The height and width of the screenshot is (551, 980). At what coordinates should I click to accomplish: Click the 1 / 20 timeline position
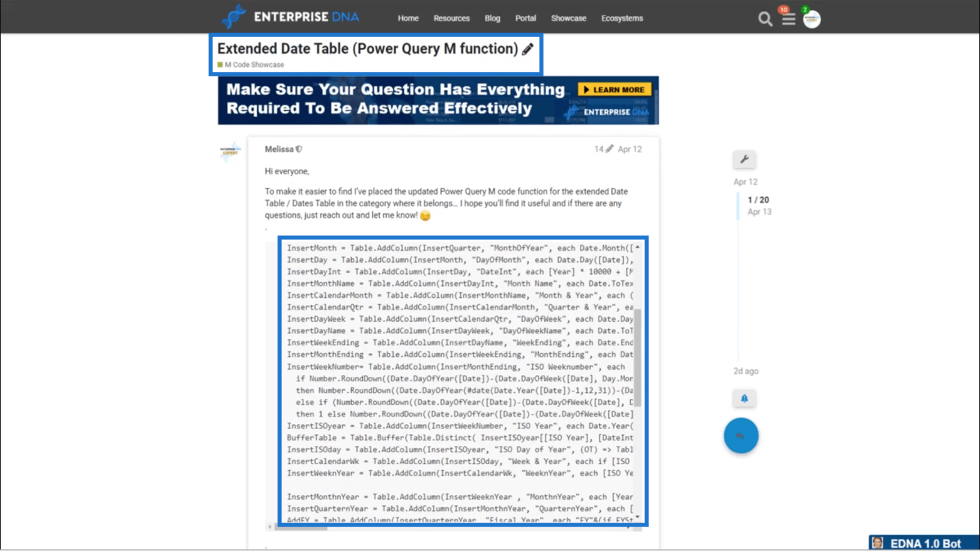point(758,199)
